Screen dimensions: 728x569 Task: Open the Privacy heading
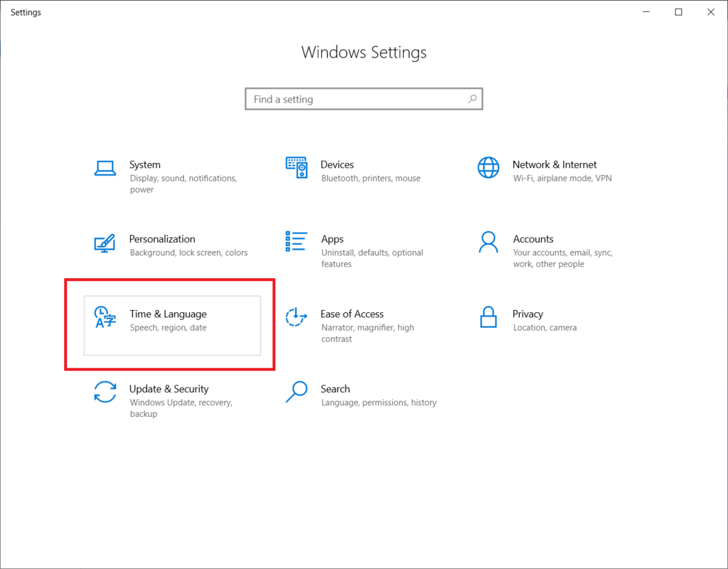[x=528, y=314]
